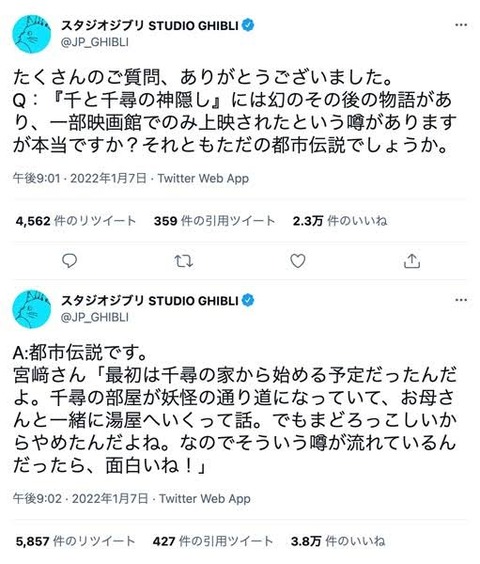The image size is (480, 564).
Task: Open the more options menu on second tweet
Action: tap(461, 300)
